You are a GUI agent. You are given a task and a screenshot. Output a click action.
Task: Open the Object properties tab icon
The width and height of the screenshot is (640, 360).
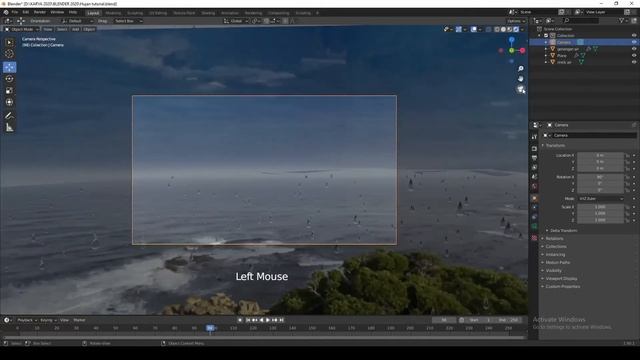(534, 198)
